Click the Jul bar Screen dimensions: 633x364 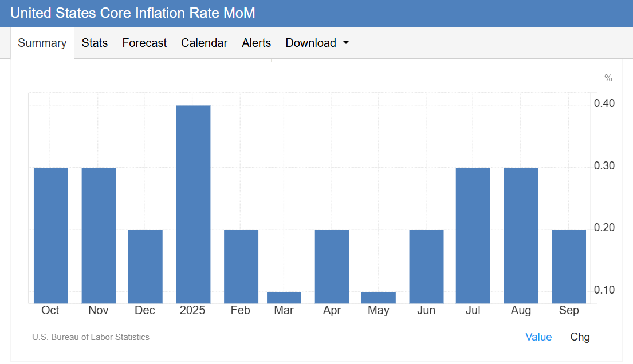tap(473, 235)
